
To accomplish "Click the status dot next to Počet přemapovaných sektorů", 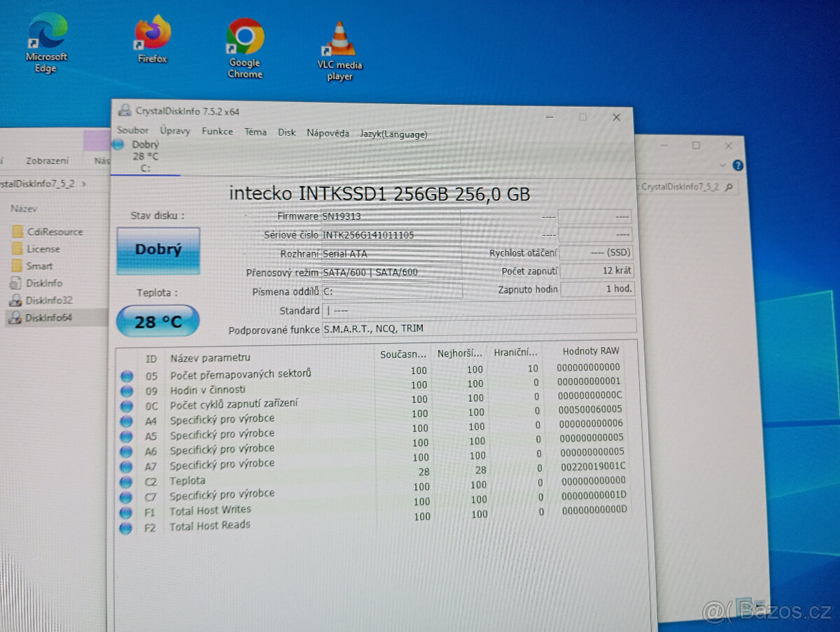I will tap(127, 376).
